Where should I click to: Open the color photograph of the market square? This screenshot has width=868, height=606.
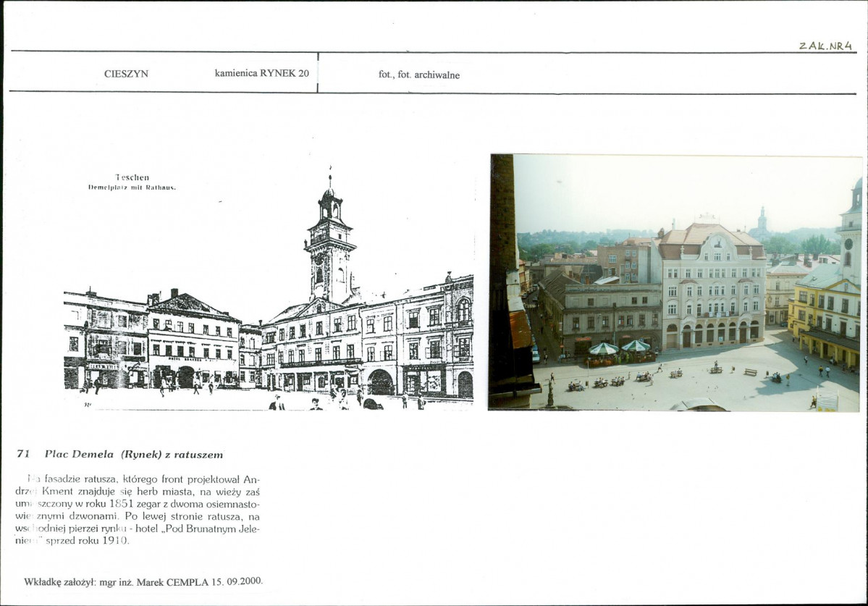(675, 282)
